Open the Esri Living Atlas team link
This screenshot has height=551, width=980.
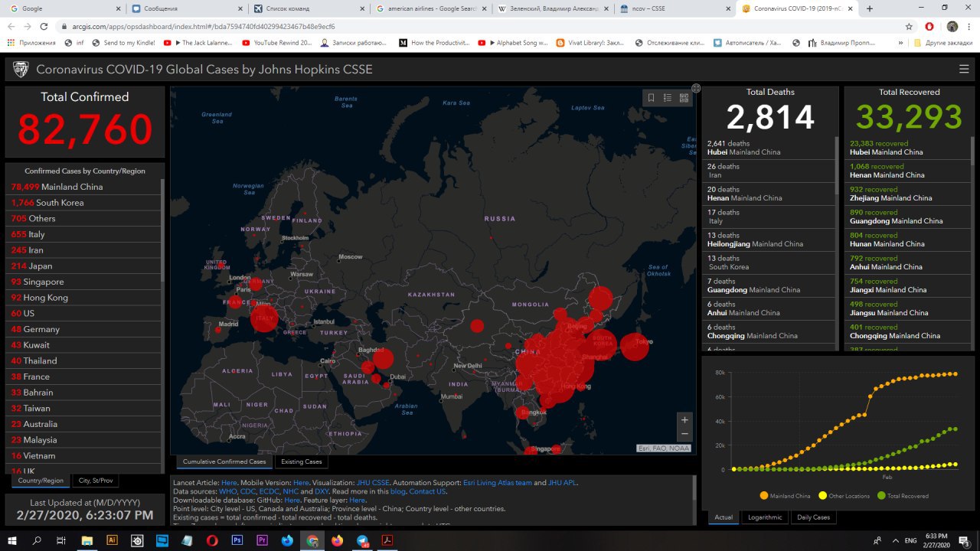[498, 483]
